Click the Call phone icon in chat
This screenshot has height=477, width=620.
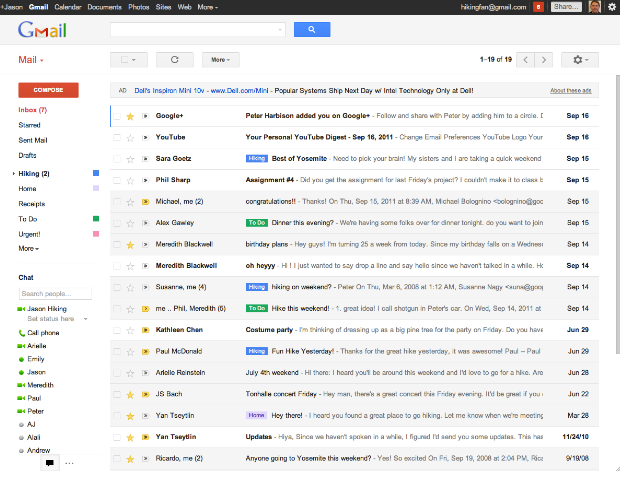21,333
